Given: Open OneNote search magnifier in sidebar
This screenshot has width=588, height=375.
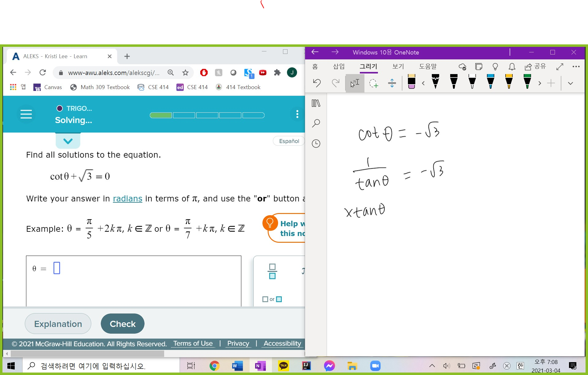Looking at the screenshot, I should [x=316, y=123].
